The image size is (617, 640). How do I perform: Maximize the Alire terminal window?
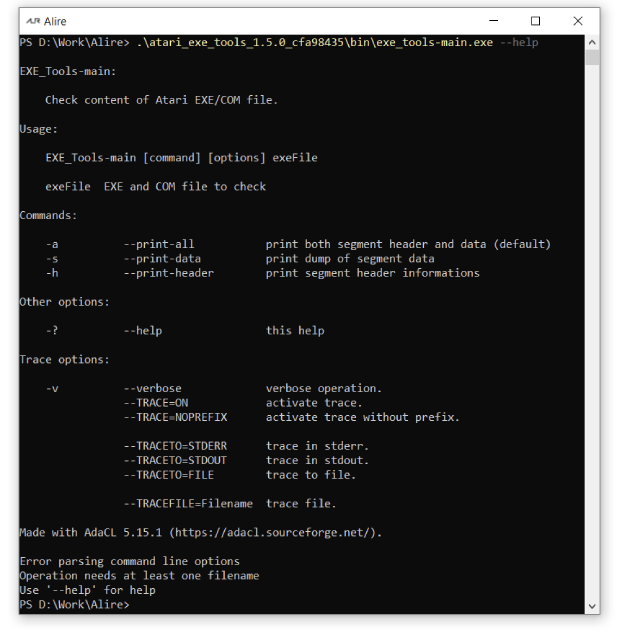(535, 21)
